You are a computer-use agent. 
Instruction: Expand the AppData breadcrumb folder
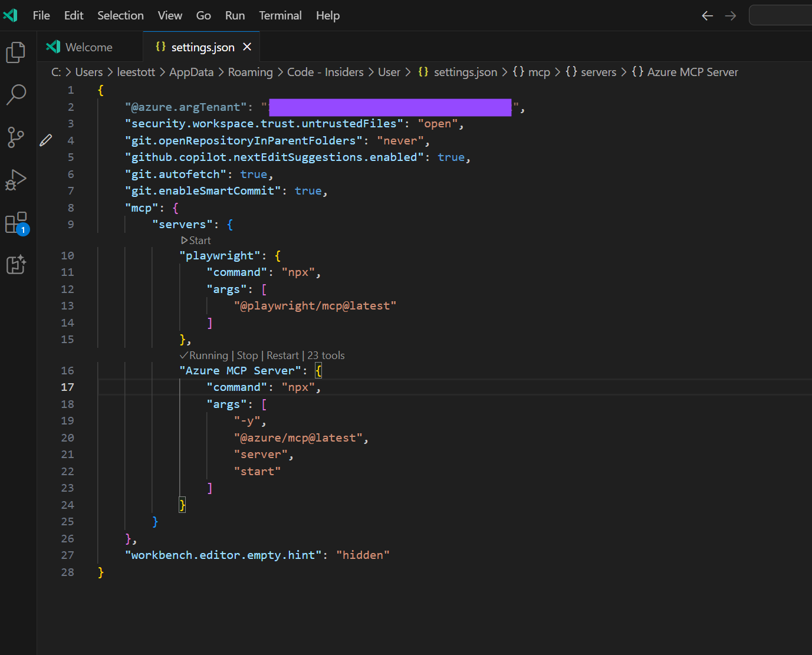click(x=191, y=72)
